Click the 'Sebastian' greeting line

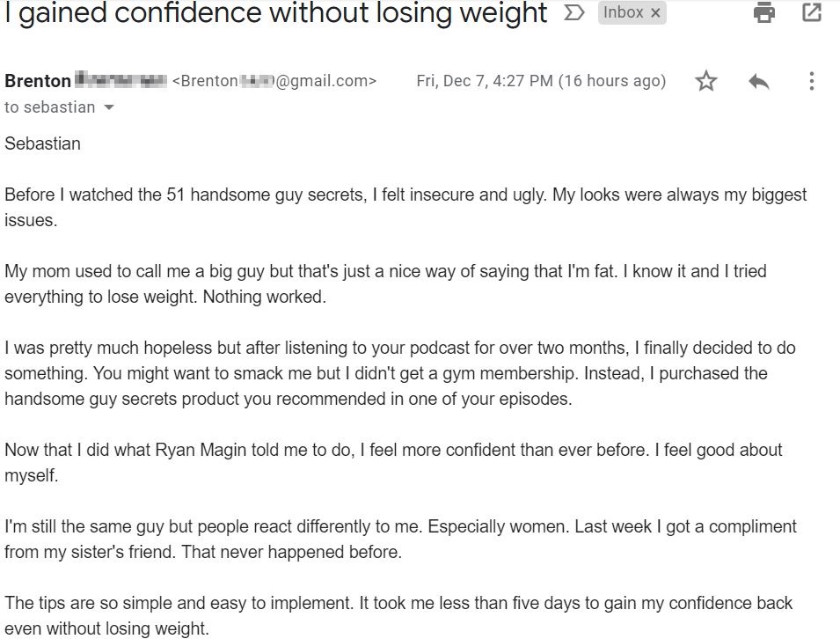[x=42, y=143]
